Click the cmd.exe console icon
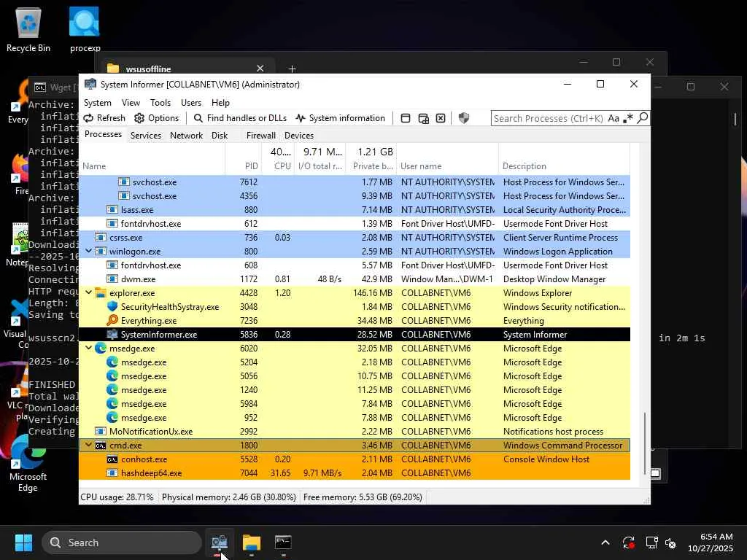Viewport: 747px width, 560px height. (x=101, y=446)
